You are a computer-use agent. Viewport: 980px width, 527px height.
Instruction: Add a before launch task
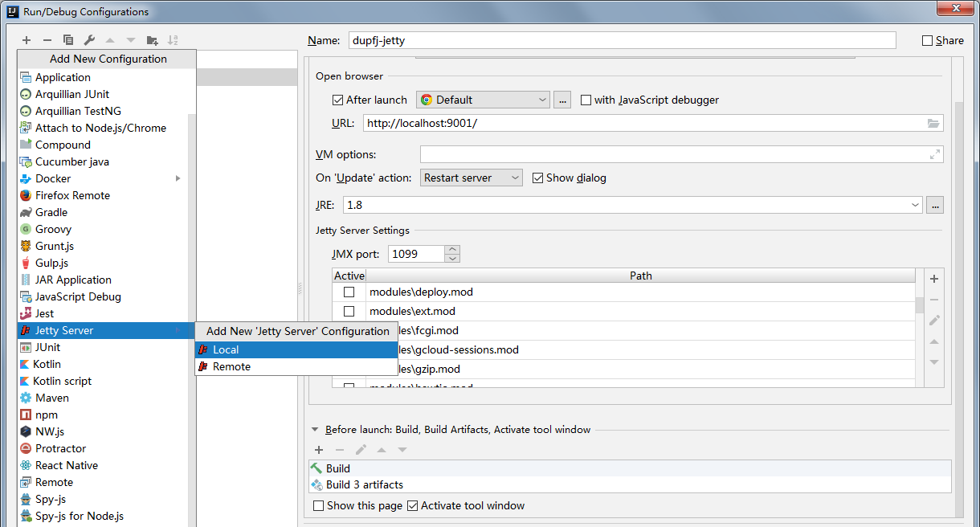coord(319,450)
